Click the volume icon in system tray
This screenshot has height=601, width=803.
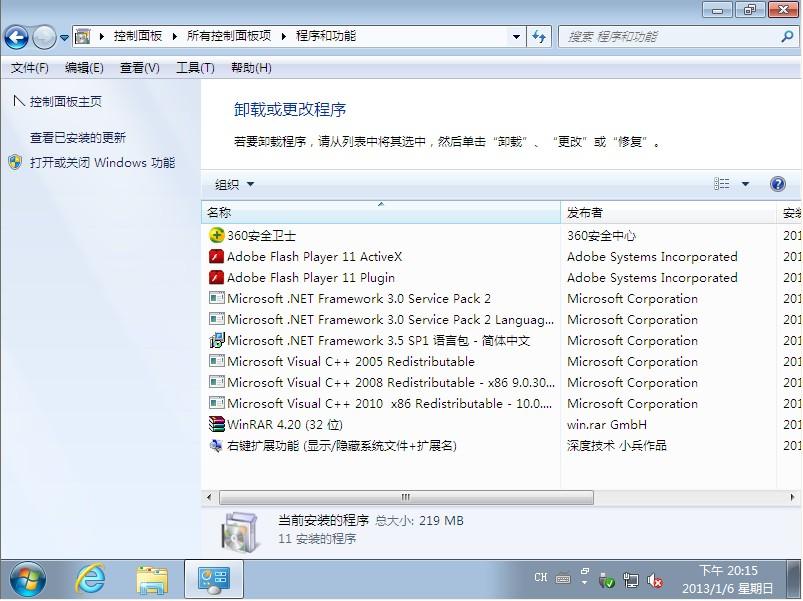(x=656, y=579)
